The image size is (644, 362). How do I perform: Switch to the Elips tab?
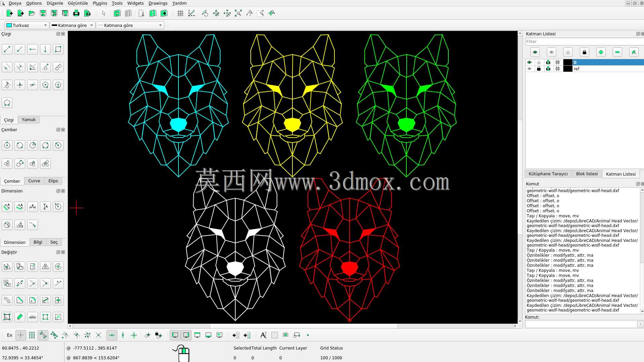coord(53,181)
